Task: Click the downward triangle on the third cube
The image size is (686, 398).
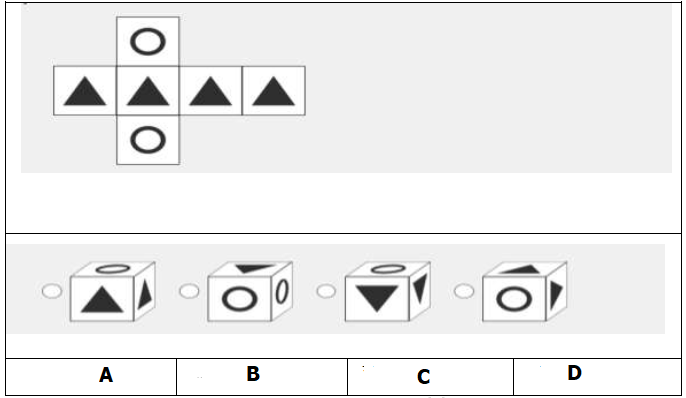Action: (x=377, y=299)
